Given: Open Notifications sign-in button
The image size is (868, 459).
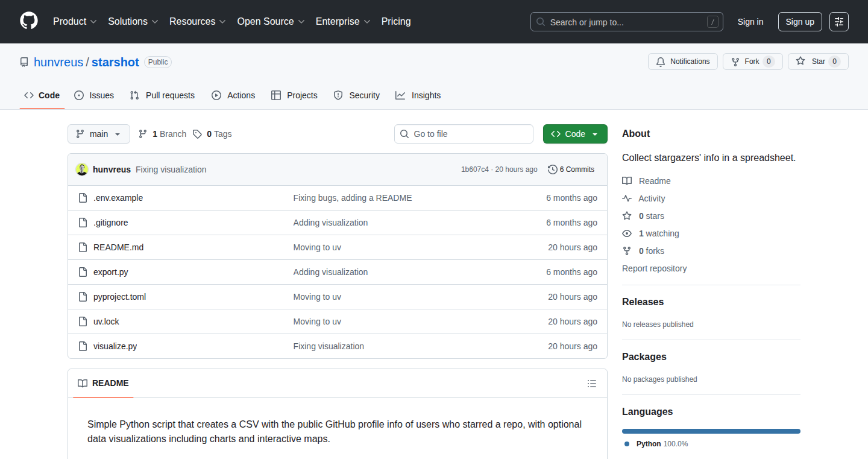Looking at the screenshot, I should pos(683,62).
